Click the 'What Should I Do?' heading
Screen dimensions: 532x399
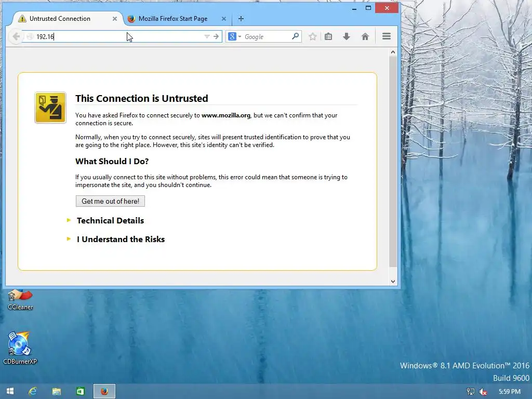pyautogui.click(x=112, y=162)
